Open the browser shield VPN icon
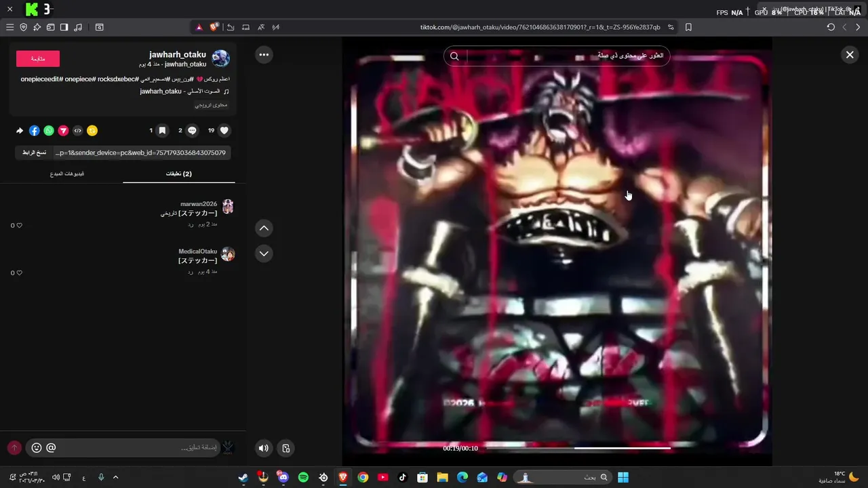This screenshot has width=868, height=488. (24, 27)
